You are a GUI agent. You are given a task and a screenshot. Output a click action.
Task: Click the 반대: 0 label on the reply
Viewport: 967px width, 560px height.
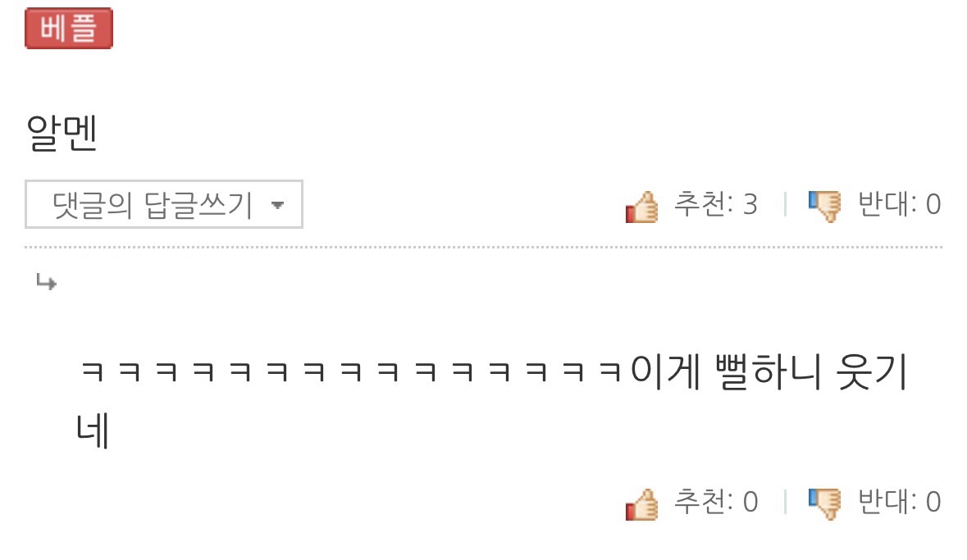coord(899,502)
